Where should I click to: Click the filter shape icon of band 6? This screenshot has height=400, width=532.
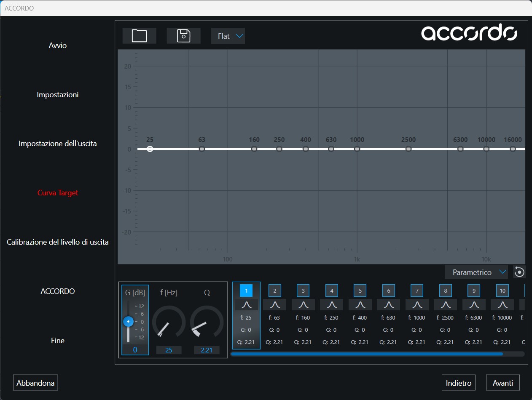389,304
